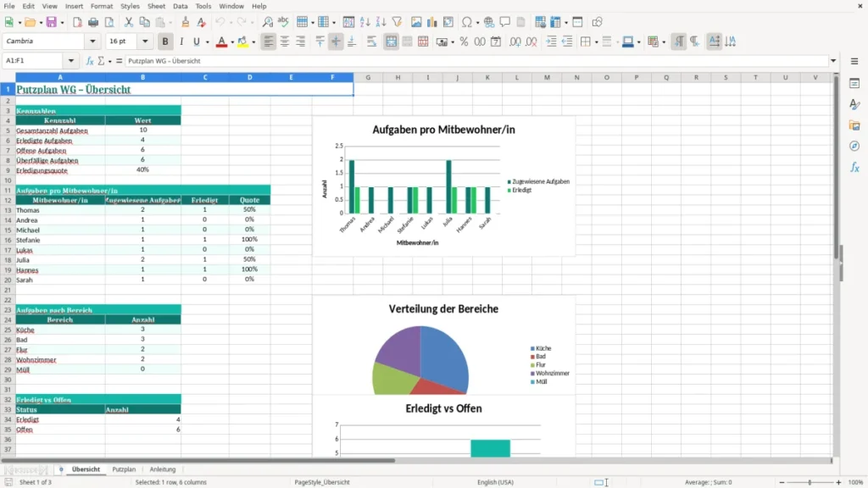Image resolution: width=868 pixels, height=488 pixels.
Task: Switch to the Putzplan sheet tab
Action: coord(124,469)
